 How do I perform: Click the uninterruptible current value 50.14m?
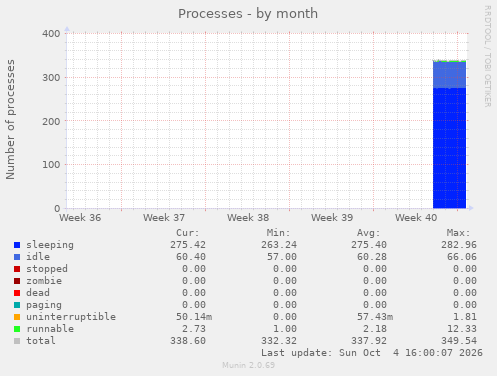194,317
